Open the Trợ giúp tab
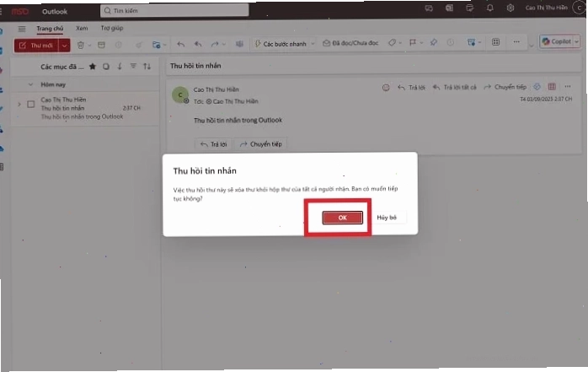Screen dimensions: 588x372 tap(112, 28)
